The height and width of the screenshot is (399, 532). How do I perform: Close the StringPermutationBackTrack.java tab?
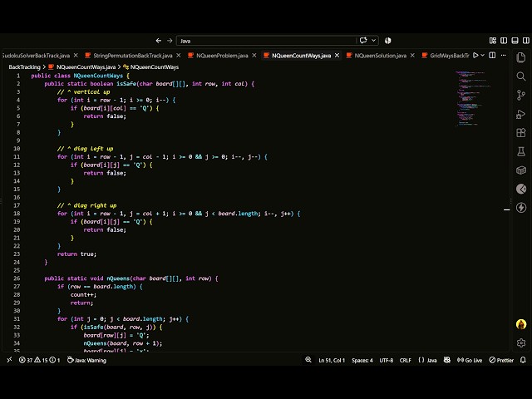pyautogui.click(x=179, y=56)
